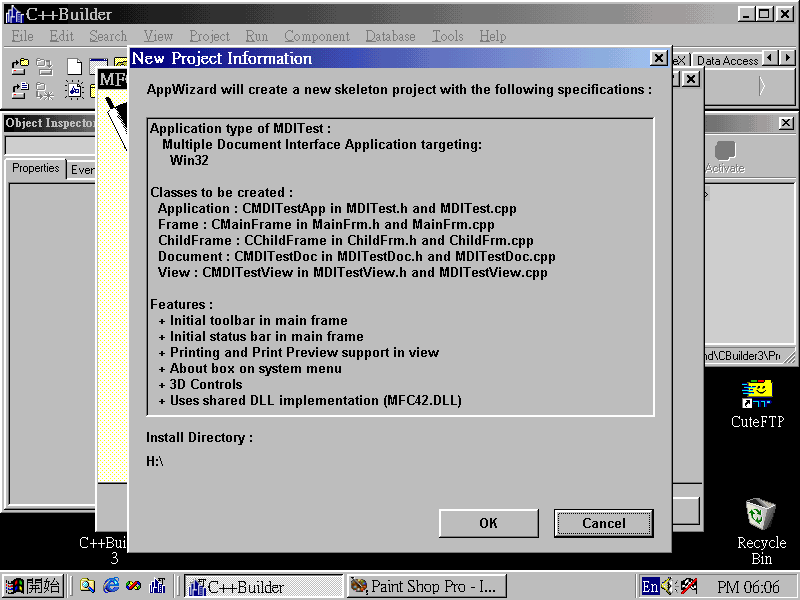
Task: Click the Open Project toolbar icon
Action: coord(20,67)
